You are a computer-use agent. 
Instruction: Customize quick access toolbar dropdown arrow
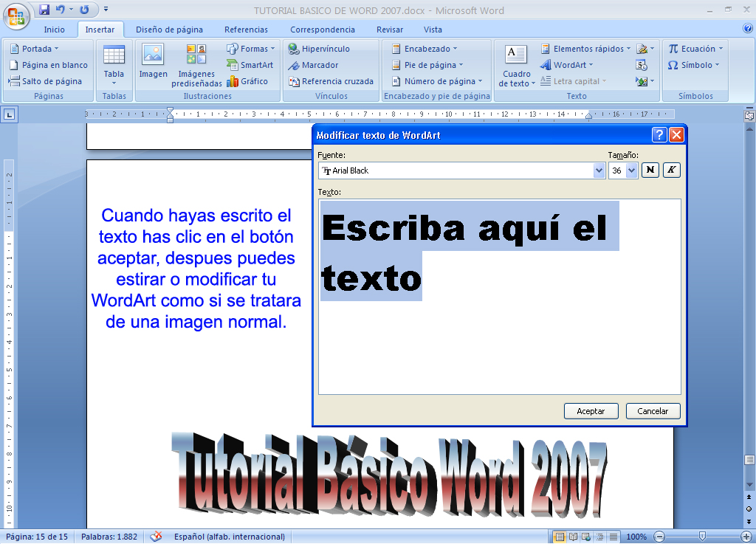point(106,9)
